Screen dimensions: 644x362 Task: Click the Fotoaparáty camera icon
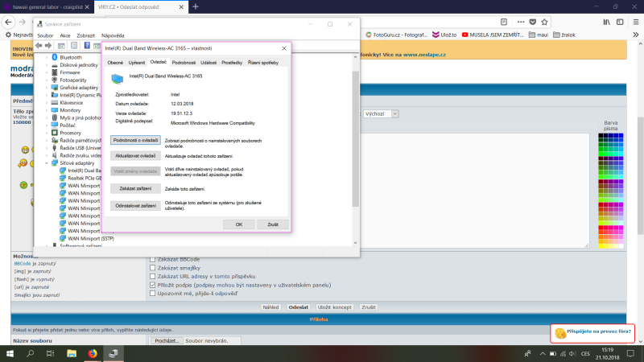click(55, 80)
